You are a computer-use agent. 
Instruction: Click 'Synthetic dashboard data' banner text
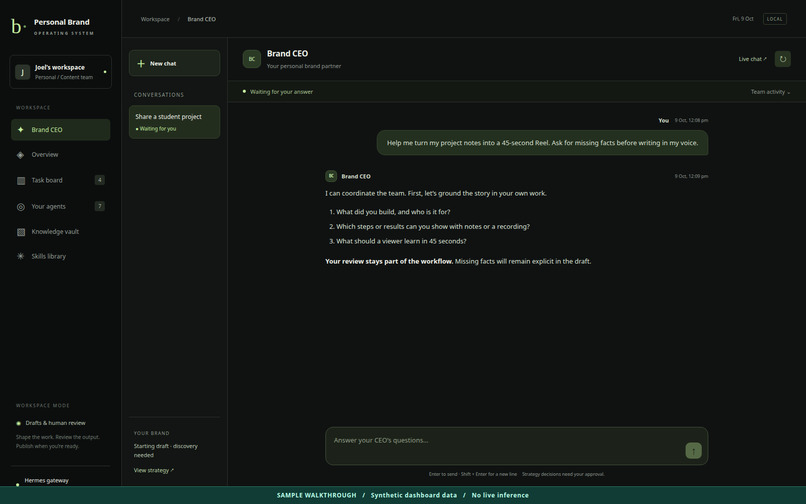click(x=414, y=495)
